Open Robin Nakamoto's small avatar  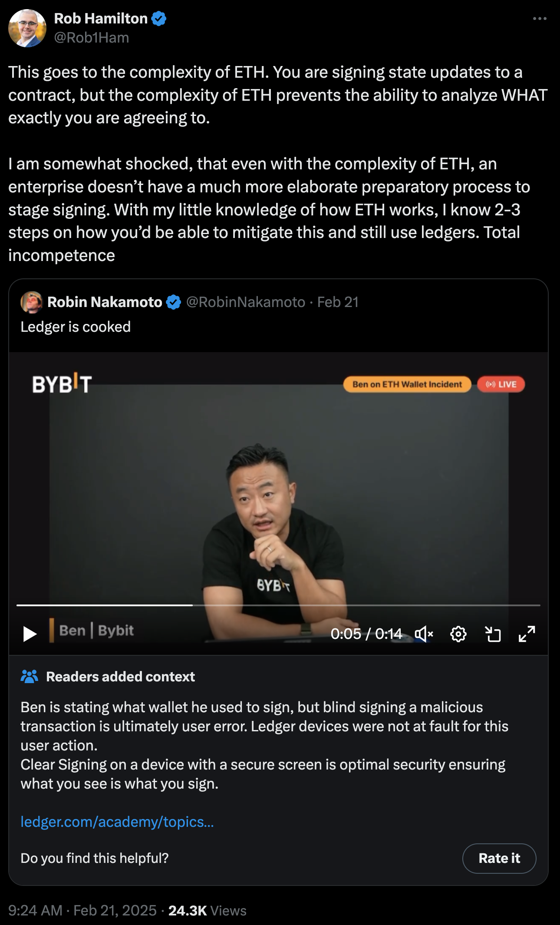tap(31, 302)
